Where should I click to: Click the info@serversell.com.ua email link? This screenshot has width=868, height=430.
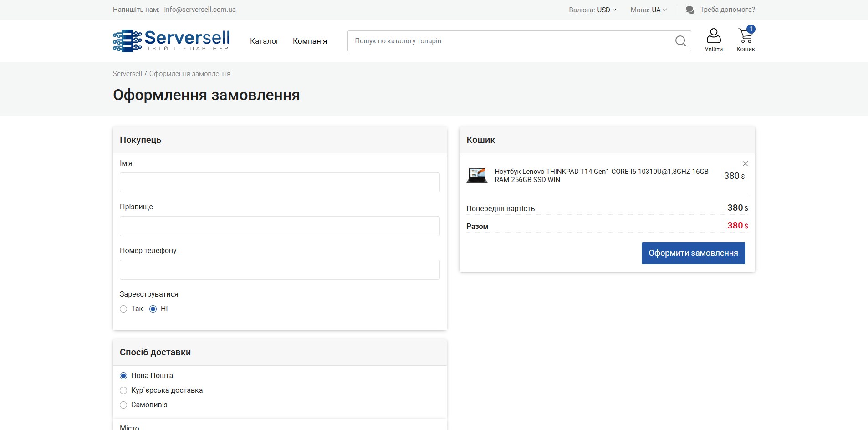point(200,10)
